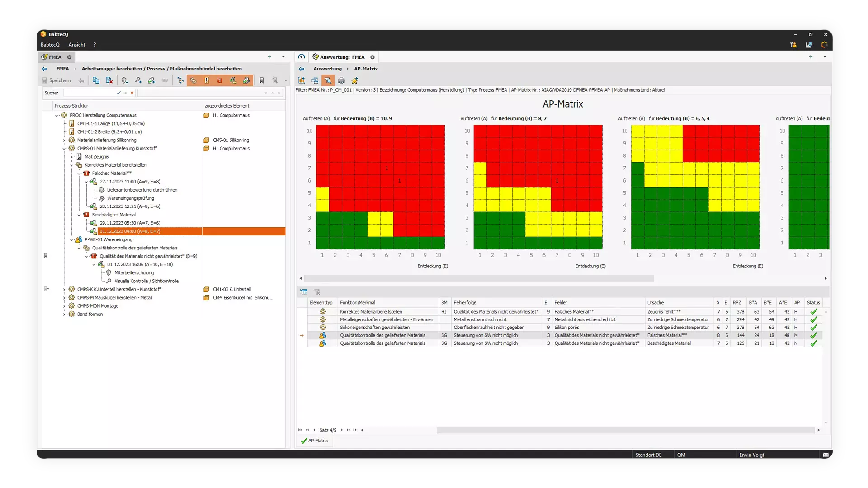Select the AP-Matrix bottom tab
This screenshot has height=488, width=868.
click(x=315, y=441)
